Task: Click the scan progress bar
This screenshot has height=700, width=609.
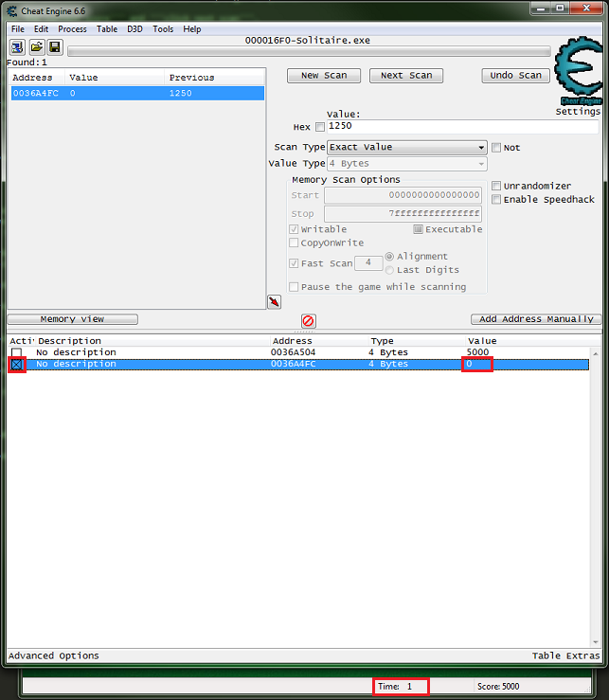Action: [308, 51]
